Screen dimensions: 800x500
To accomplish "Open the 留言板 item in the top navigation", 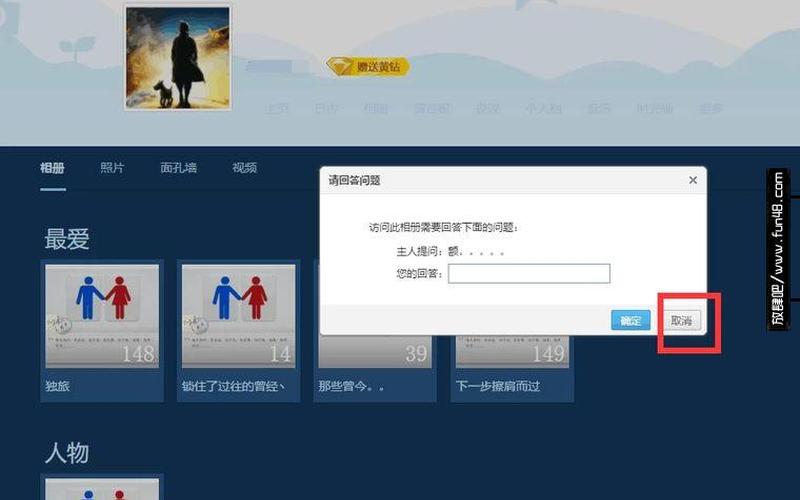I will tap(432, 108).
